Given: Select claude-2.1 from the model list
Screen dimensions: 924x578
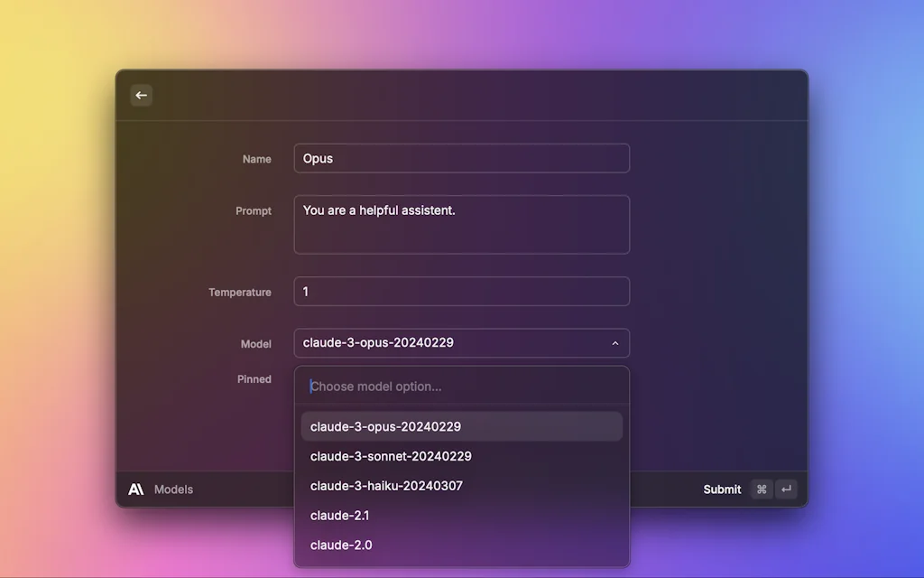Looking at the screenshot, I should coord(461,515).
